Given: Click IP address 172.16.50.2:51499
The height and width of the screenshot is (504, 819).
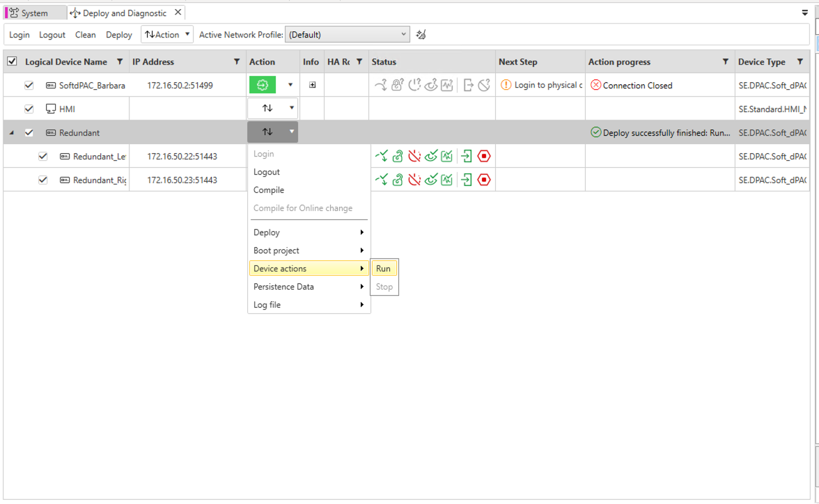Looking at the screenshot, I should pos(180,85).
